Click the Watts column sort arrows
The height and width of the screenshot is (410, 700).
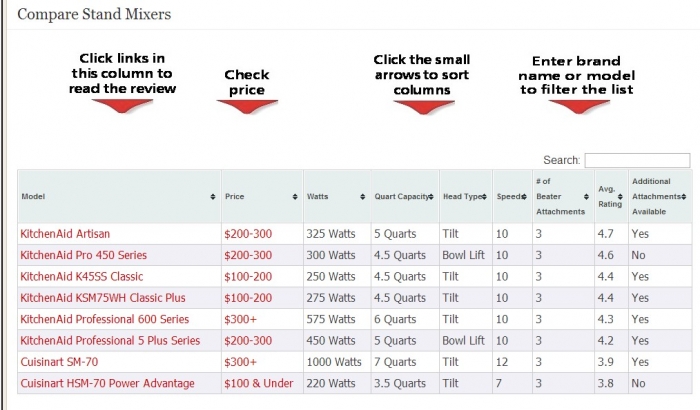point(362,197)
